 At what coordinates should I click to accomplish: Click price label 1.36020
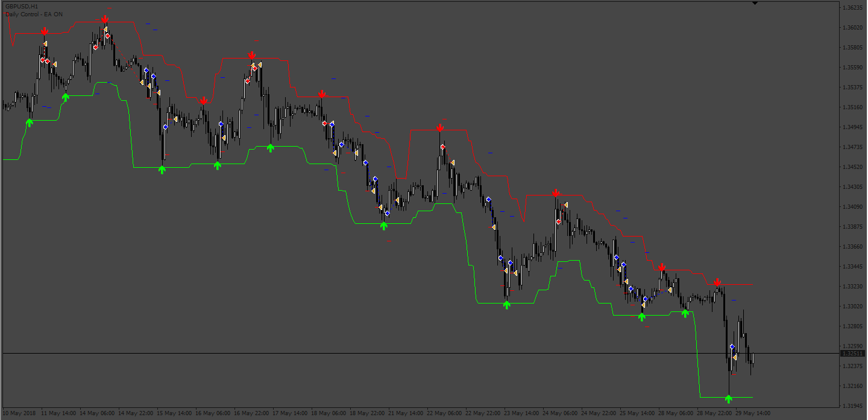point(854,28)
